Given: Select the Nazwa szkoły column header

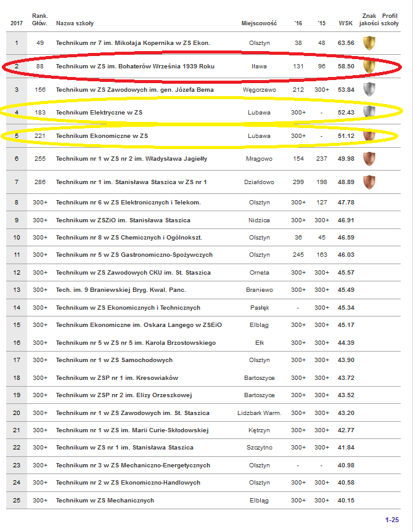Looking at the screenshot, I should 75,23.
